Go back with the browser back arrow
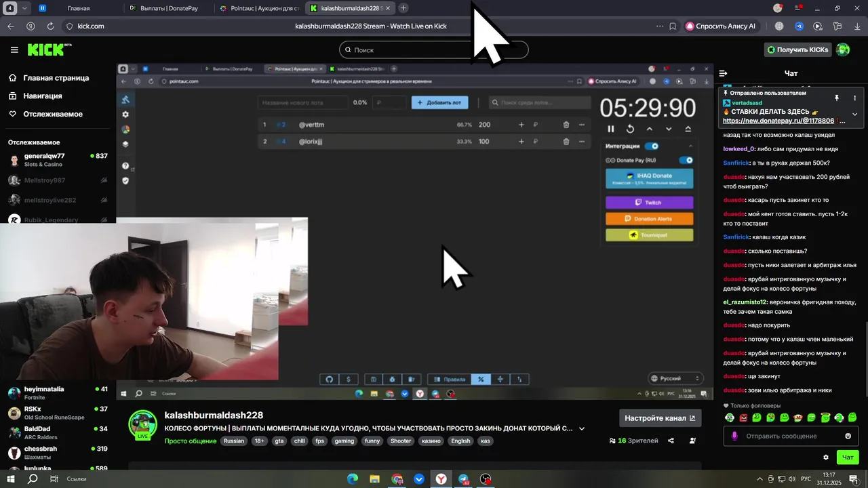The image size is (868, 488). 10,26
